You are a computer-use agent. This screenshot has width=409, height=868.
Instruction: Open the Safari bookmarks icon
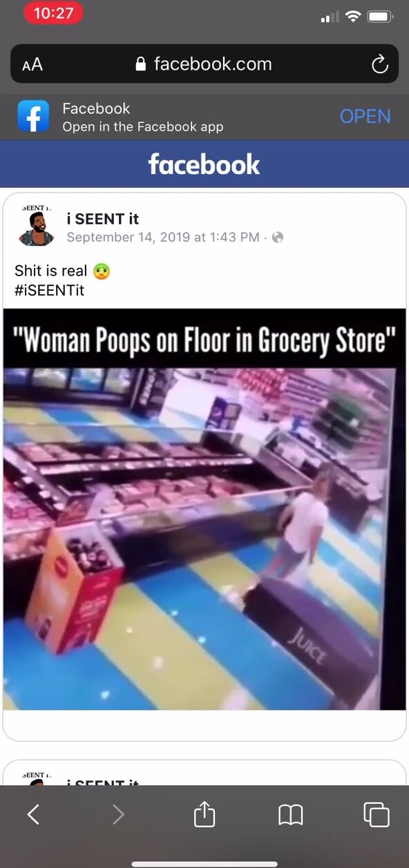291,816
